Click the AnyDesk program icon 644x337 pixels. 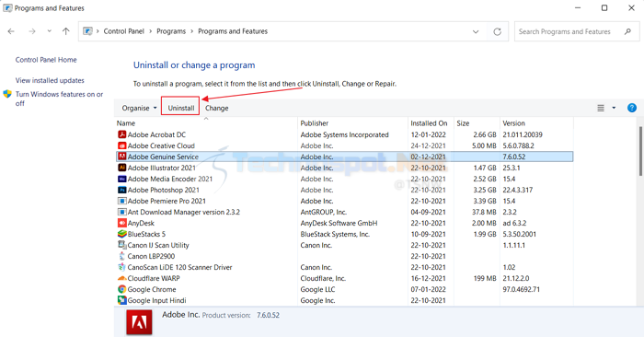(121, 223)
